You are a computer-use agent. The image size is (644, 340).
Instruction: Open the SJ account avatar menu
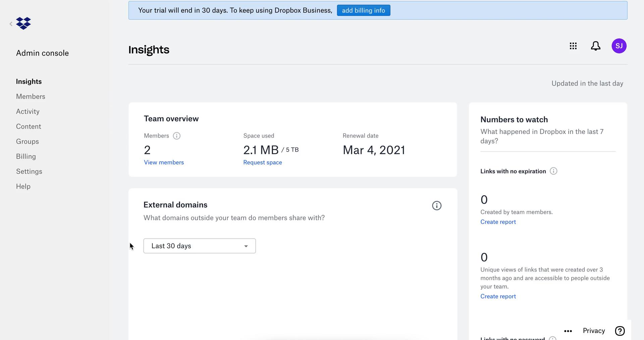coord(619,46)
